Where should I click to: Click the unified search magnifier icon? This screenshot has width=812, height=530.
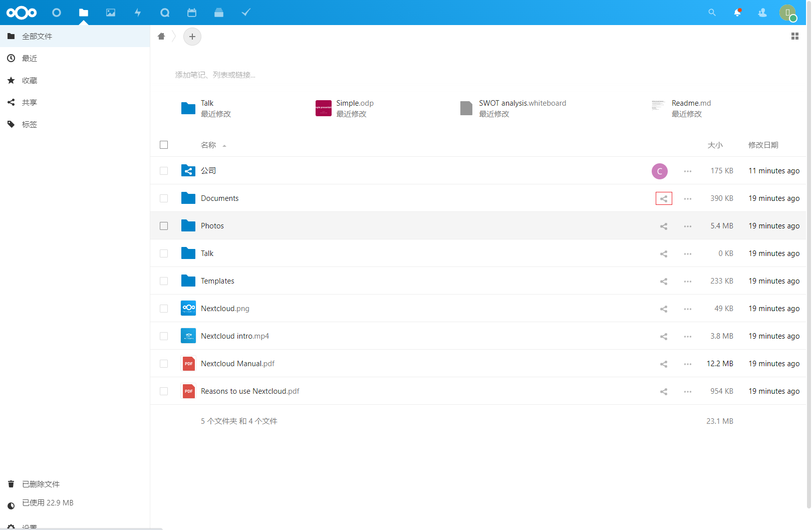coord(712,13)
